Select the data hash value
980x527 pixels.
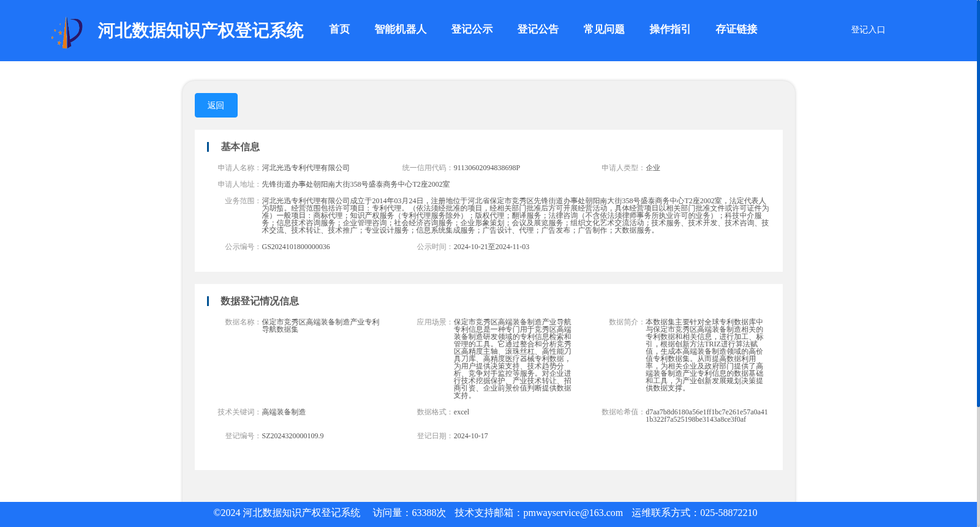coord(707,416)
